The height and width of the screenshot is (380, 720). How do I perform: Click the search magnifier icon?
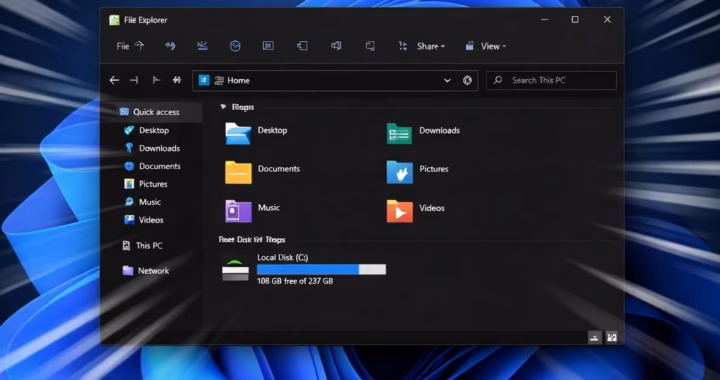tap(498, 80)
